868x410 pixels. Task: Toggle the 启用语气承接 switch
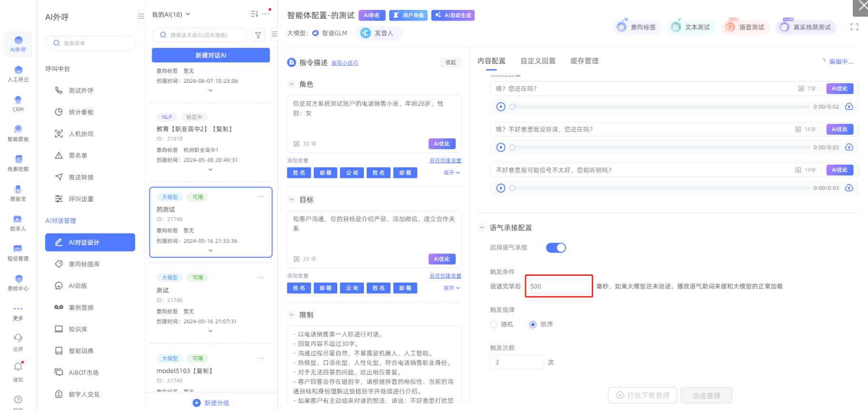click(x=556, y=248)
